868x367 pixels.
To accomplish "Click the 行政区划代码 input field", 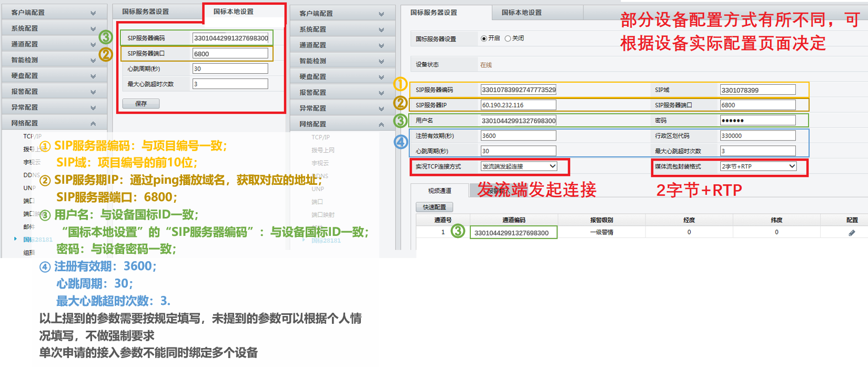I will [758, 136].
